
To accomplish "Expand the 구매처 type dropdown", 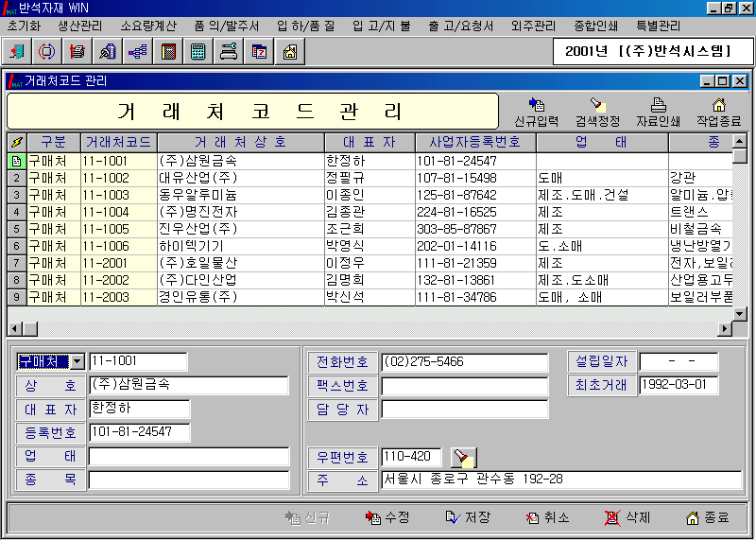I will (x=77, y=362).
